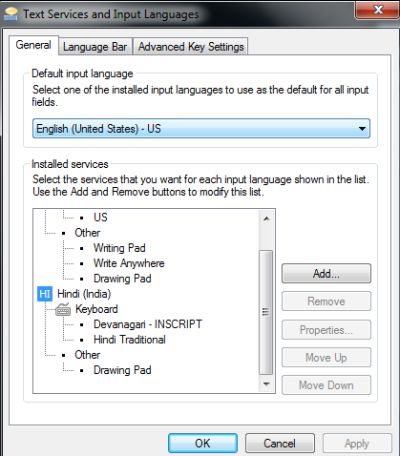
Task: Select the HI Hindi language badge icon
Action: pyautogui.click(x=45, y=294)
